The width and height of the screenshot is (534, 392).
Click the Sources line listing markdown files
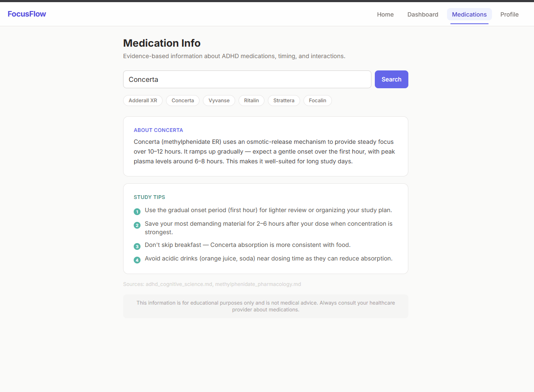[x=212, y=284]
